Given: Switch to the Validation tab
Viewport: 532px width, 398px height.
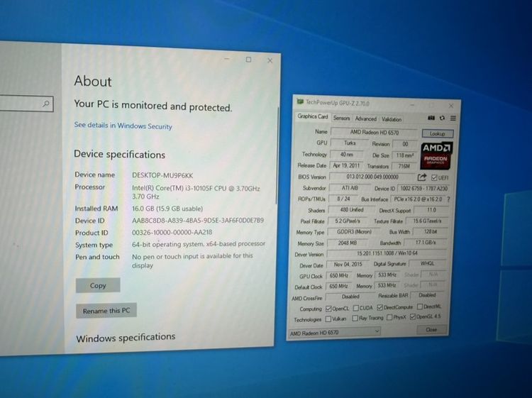Looking at the screenshot, I should [x=392, y=119].
